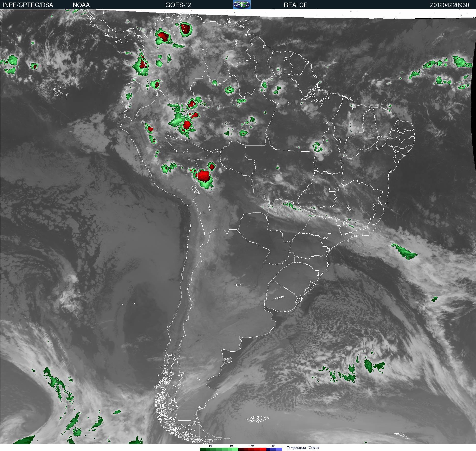Click the INPE/CPTEC/DSA header label
476x451 pixels.
[28, 5]
